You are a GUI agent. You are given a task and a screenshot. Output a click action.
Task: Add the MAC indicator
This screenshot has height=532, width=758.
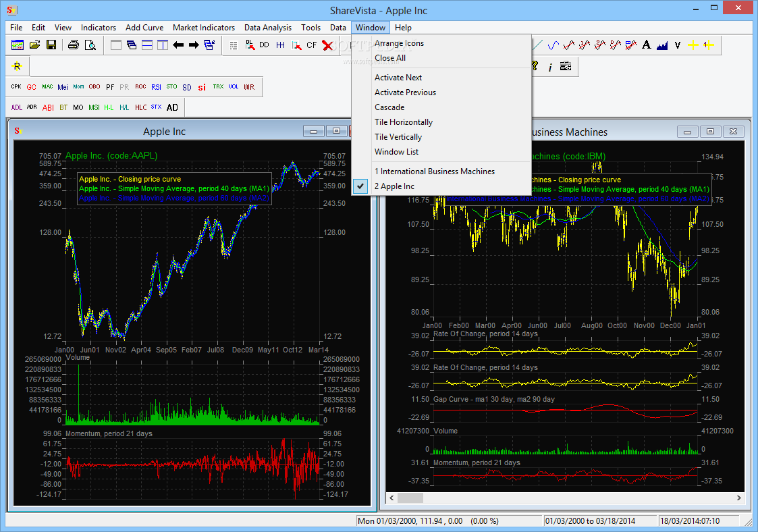(47, 86)
